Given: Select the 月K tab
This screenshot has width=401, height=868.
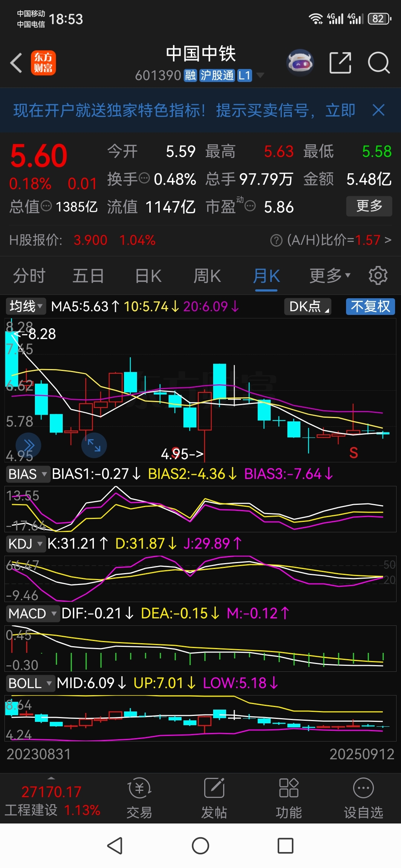Looking at the screenshot, I should 266,276.
